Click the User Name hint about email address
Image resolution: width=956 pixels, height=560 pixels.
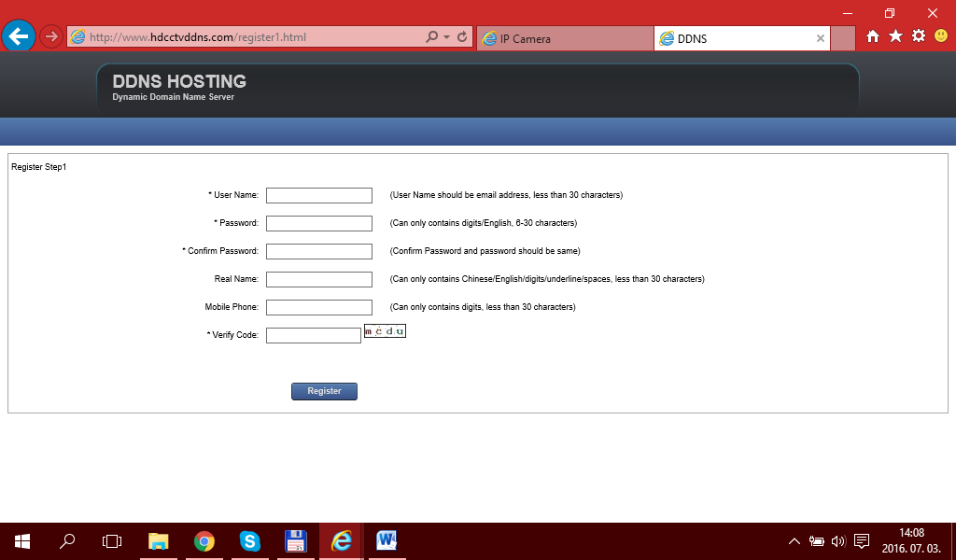click(506, 195)
